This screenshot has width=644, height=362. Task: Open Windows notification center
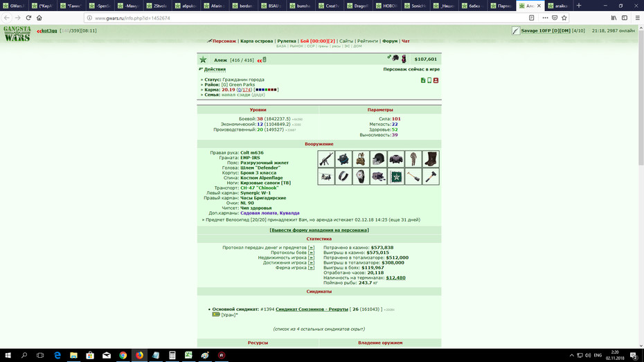[x=634, y=355]
